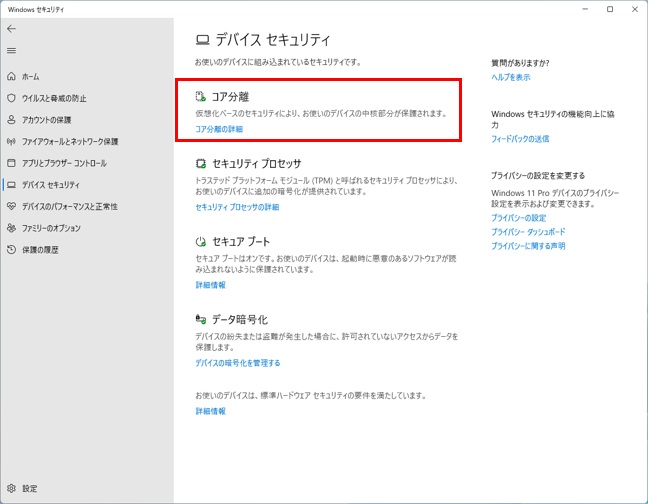Open the フィードバックの送信 link
Viewport: 648px width, 504px height.
520,139
